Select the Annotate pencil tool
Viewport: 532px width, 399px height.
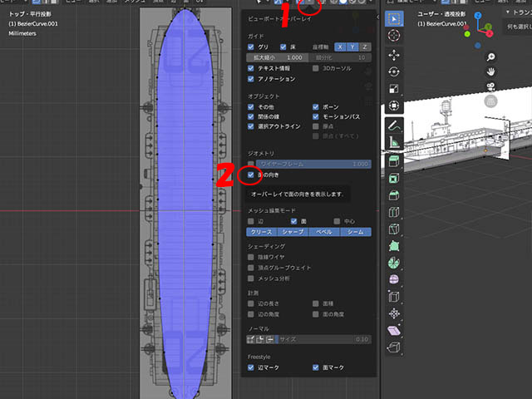394,126
